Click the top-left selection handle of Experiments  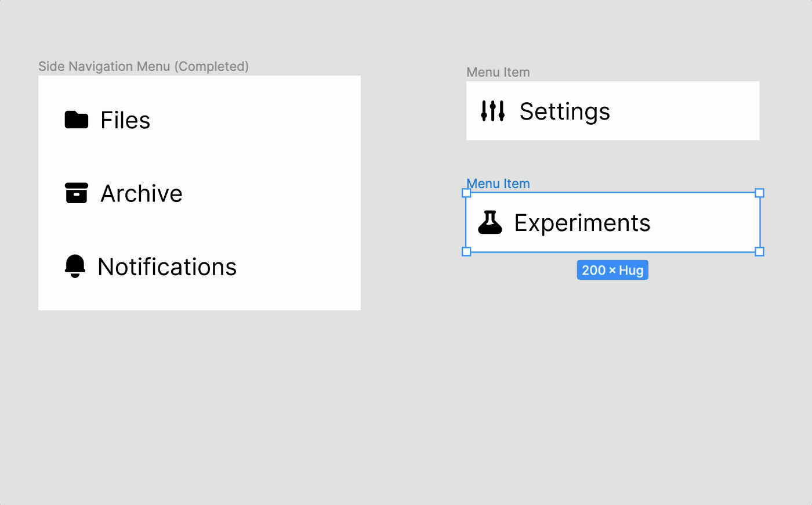[x=466, y=193]
